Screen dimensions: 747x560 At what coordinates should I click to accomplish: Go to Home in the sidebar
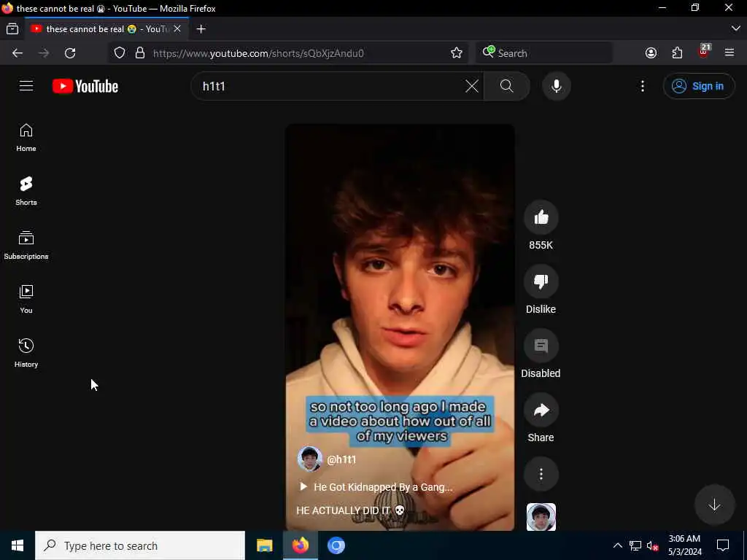click(26, 138)
